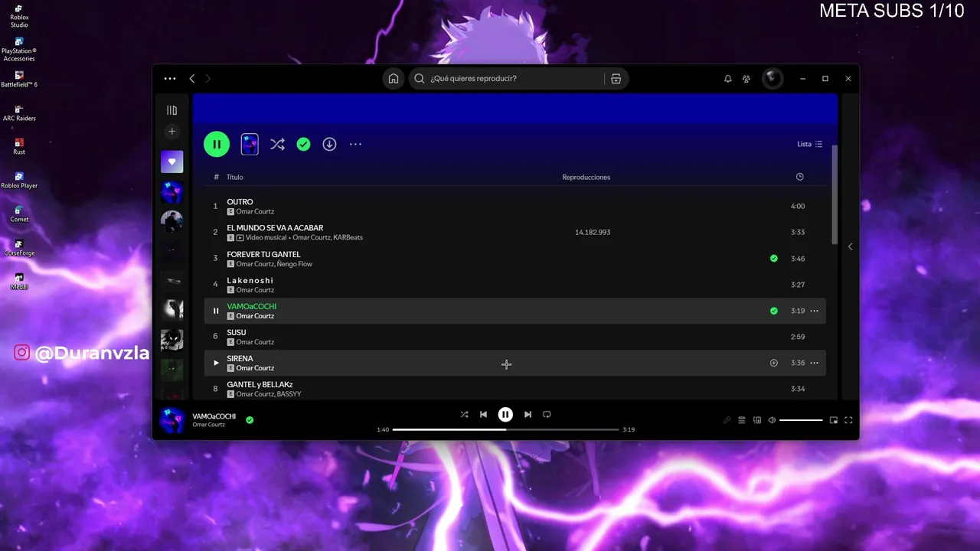This screenshot has height=551, width=980.
Task: Go to Spotify Home
Action: 393,79
